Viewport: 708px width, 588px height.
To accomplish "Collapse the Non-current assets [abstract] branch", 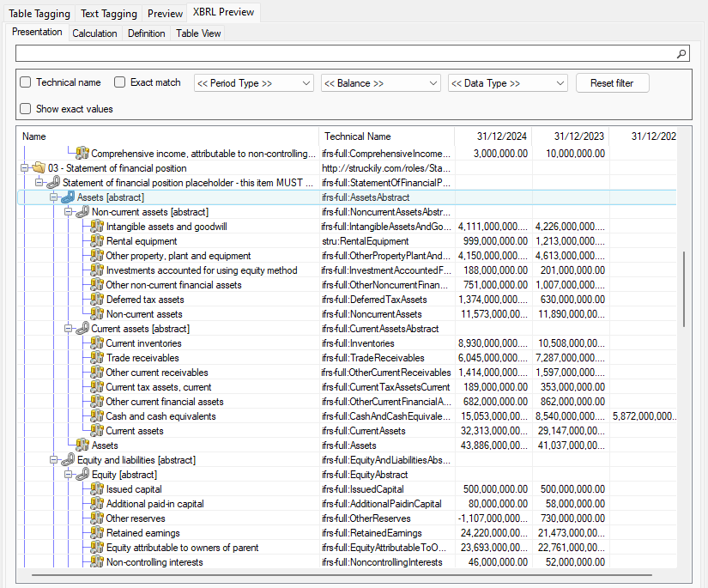I will 68,212.
